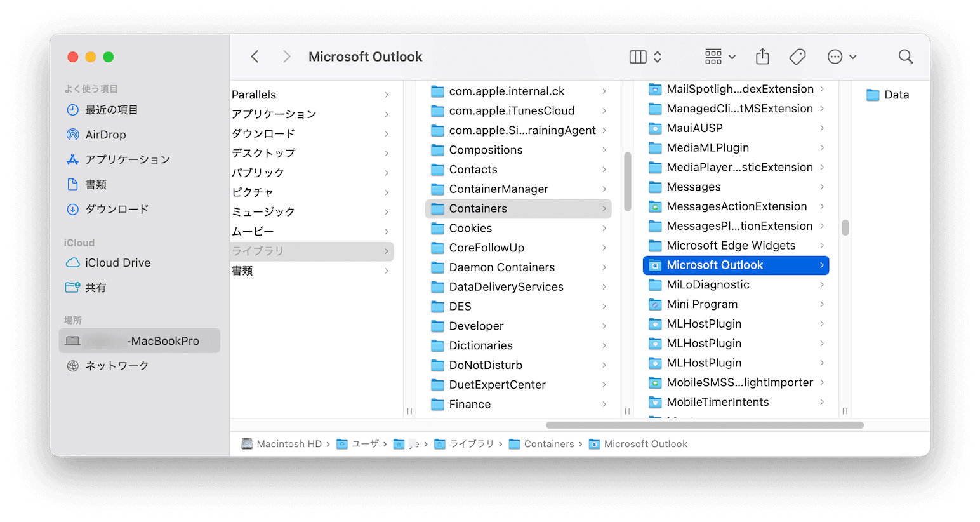
Task: Open アプリケーション in sidebar favorites
Action: 139,159
